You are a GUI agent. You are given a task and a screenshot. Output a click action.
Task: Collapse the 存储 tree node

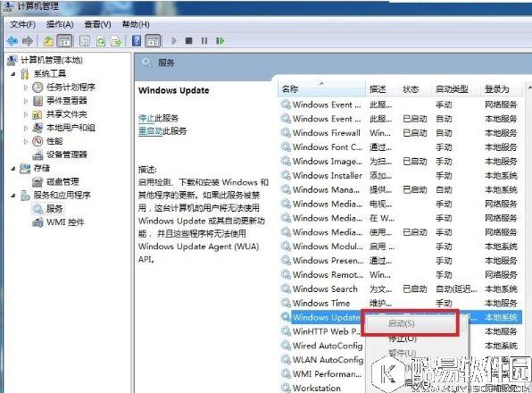[12, 168]
